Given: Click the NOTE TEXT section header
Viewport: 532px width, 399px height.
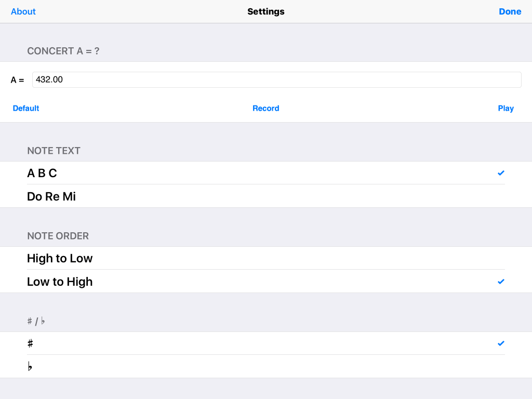Looking at the screenshot, I should point(54,151).
